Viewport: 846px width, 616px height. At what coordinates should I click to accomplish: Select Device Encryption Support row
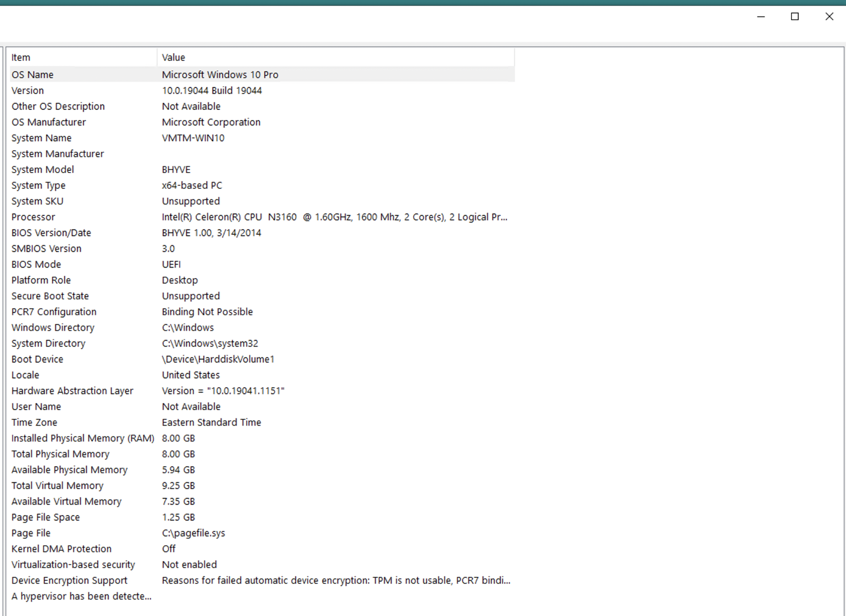[262, 581]
